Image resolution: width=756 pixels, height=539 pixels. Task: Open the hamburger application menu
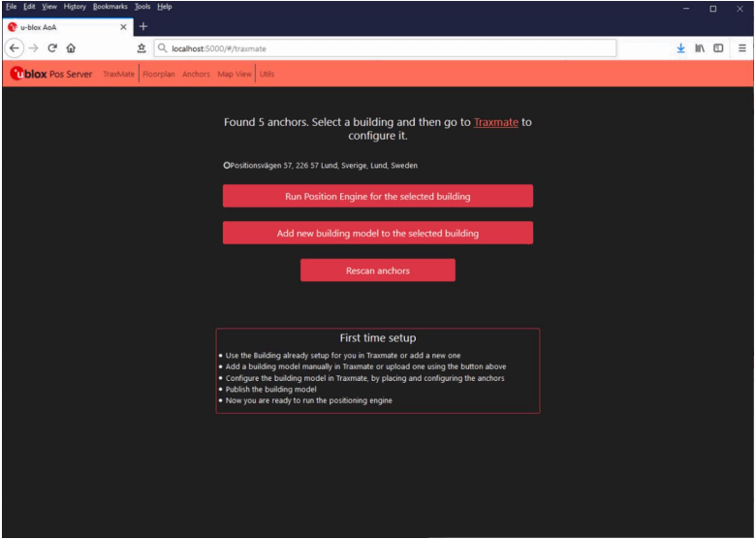tap(742, 48)
